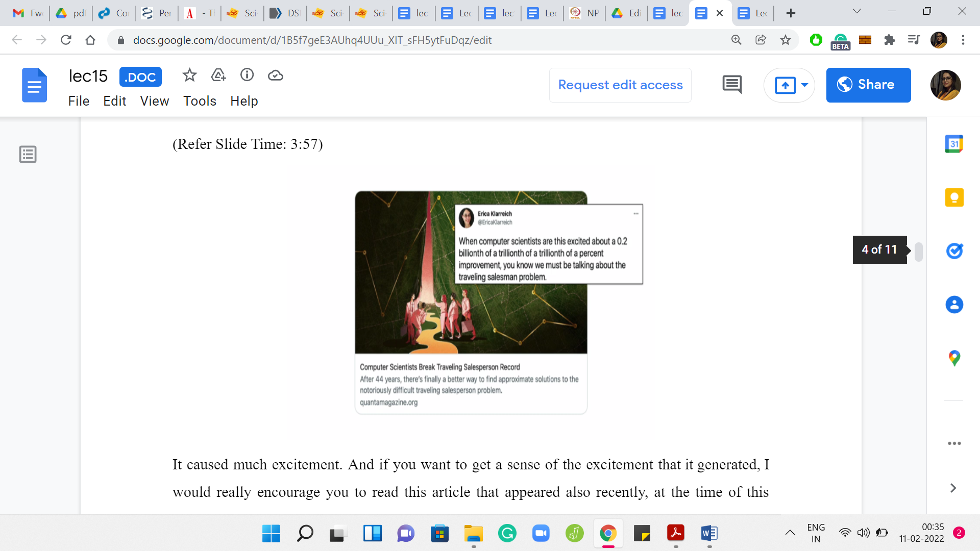Viewport: 980px width, 551px height.
Task: Click the blue Share button
Action: [868, 85]
